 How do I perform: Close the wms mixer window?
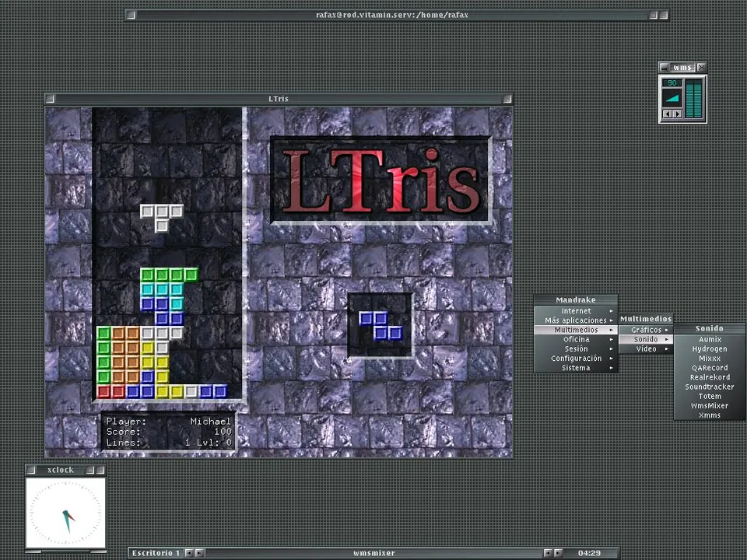pos(701,68)
